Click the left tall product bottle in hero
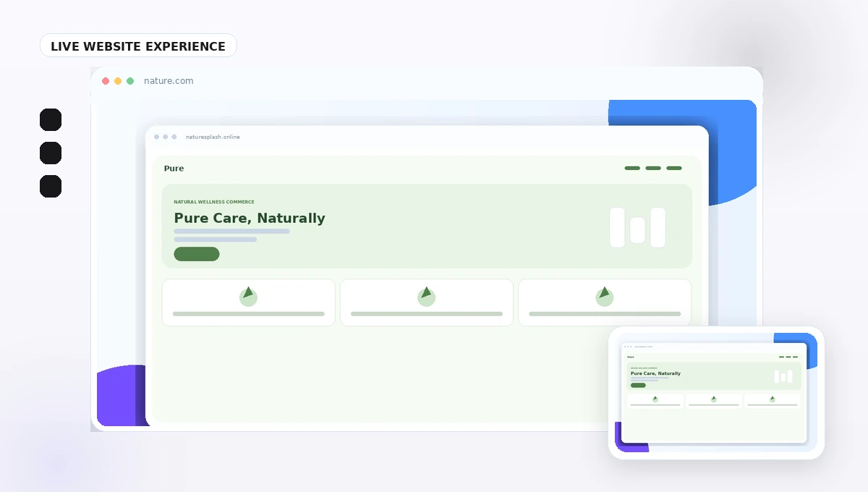868x492 pixels. coord(617,227)
